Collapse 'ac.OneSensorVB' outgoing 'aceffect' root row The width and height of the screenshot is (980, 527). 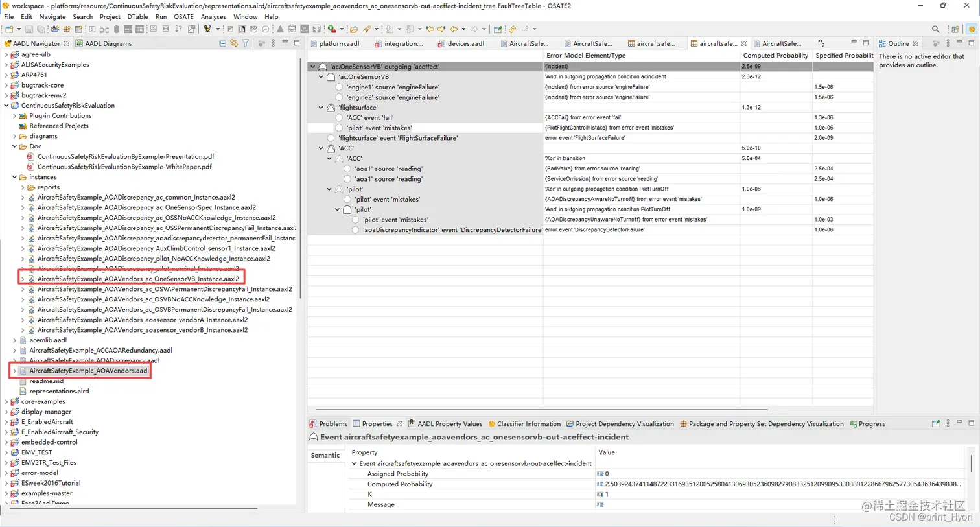pos(312,66)
